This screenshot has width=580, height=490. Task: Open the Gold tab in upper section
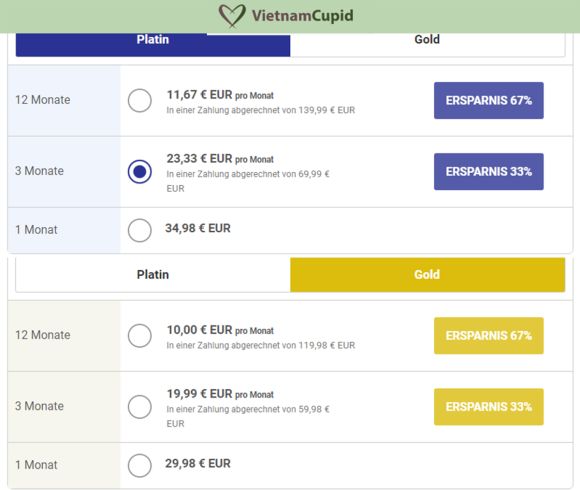428,44
